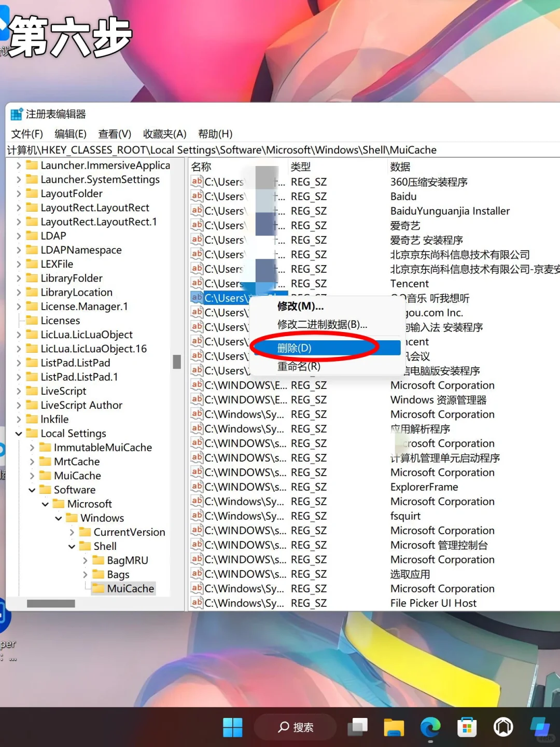Click the Registry Editor icon in the title bar

click(x=17, y=114)
